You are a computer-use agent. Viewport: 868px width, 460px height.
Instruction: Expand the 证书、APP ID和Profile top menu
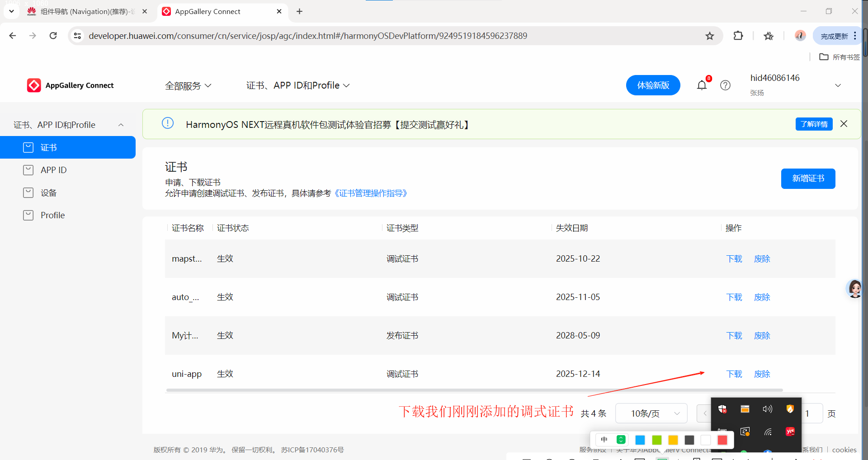pyautogui.click(x=298, y=85)
